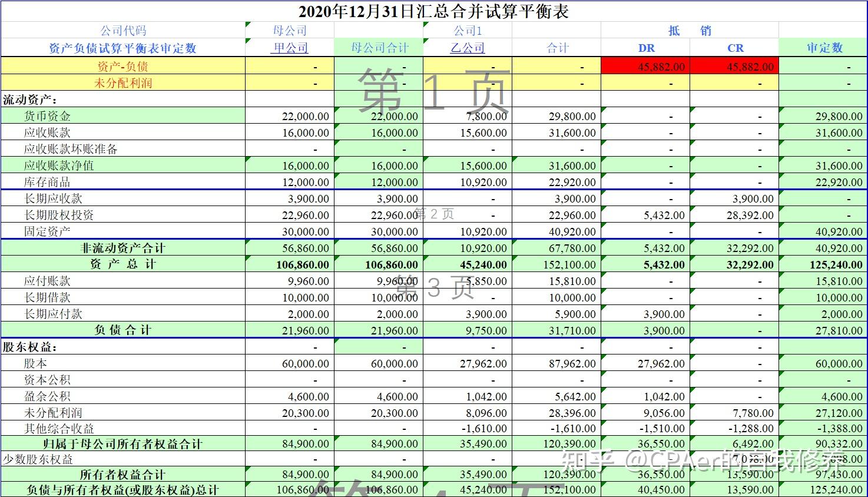868x497 pixels.
Task: Click 长期应收款 CR value 3,900.00
Action: click(x=753, y=199)
